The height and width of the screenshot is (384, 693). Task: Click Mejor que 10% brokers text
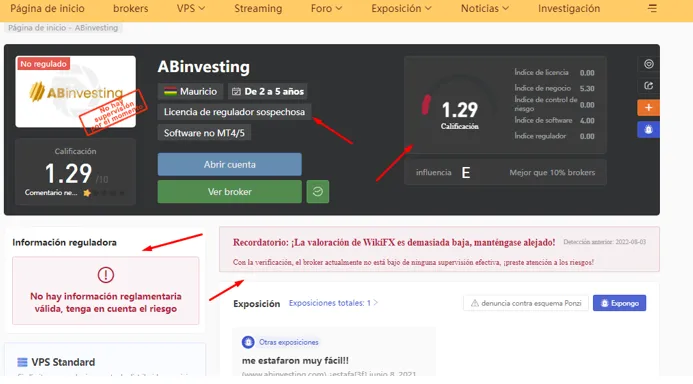tap(552, 172)
